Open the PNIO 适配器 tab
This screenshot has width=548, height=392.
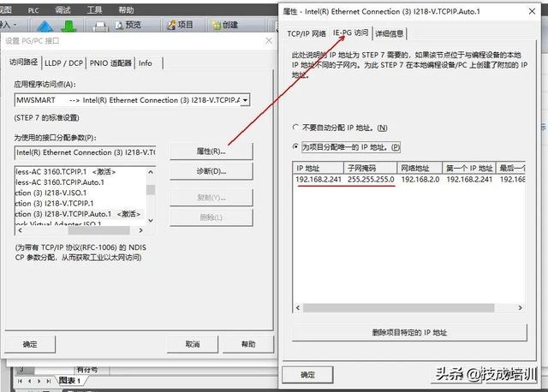(x=110, y=63)
